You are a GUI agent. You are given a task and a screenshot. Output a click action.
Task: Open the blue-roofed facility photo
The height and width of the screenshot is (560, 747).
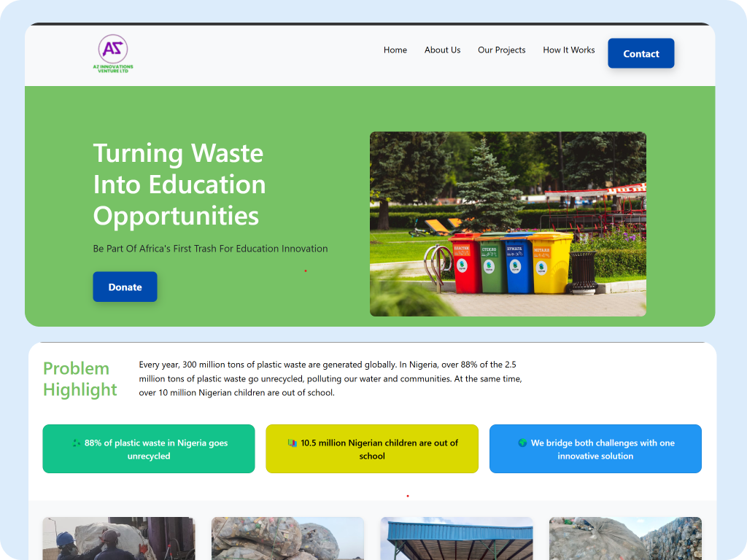click(457, 539)
